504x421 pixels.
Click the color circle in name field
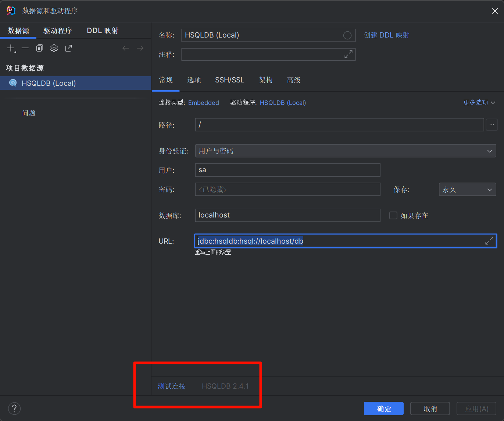347,35
